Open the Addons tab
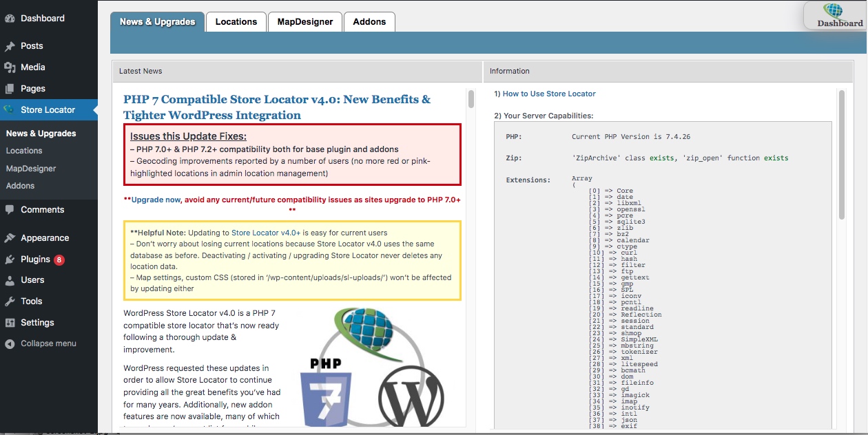The image size is (868, 435). coord(369,22)
